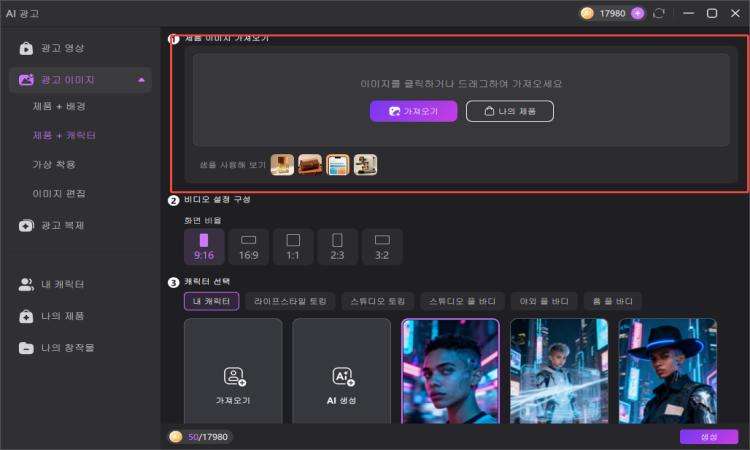Click the refresh icon beside the credits
Image resolution: width=750 pixels, height=450 pixels.
(x=659, y=13)
